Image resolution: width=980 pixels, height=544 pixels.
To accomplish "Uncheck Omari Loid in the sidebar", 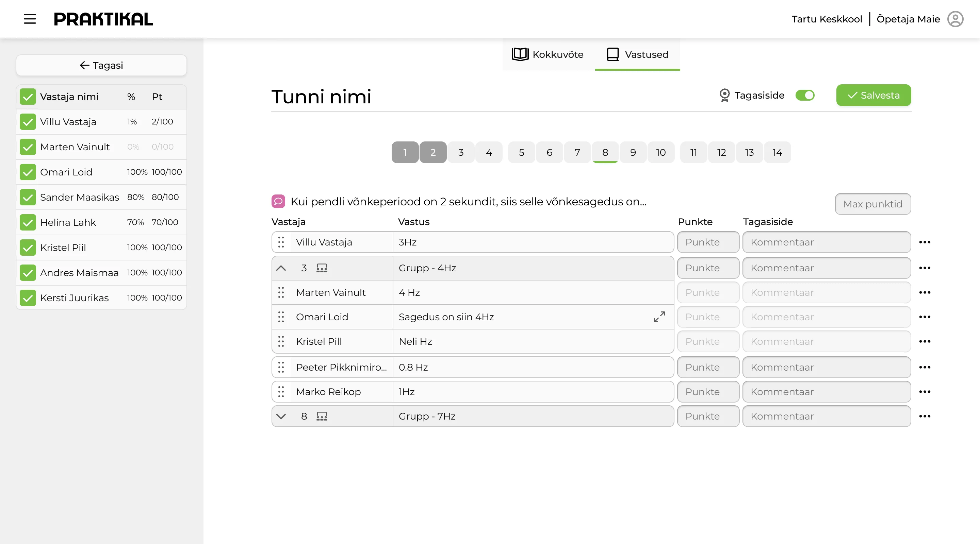I will click(28, 172).
